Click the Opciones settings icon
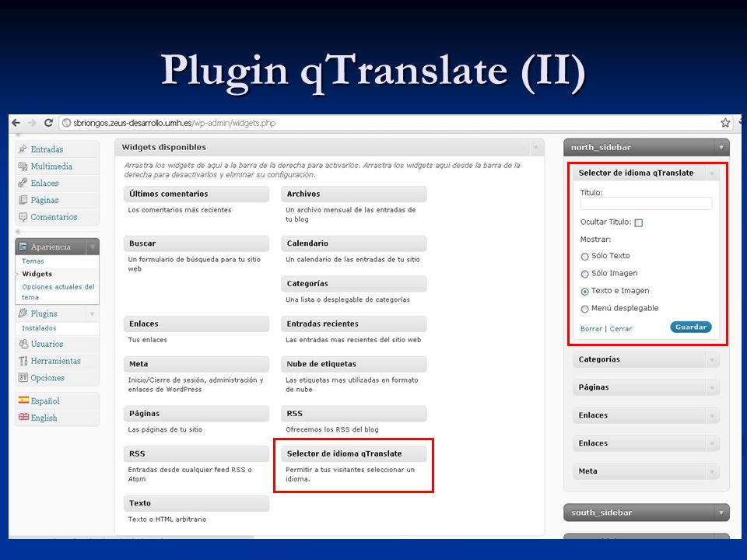The height and width of the screenshot is (560, 747). click(x=23, y=378)
